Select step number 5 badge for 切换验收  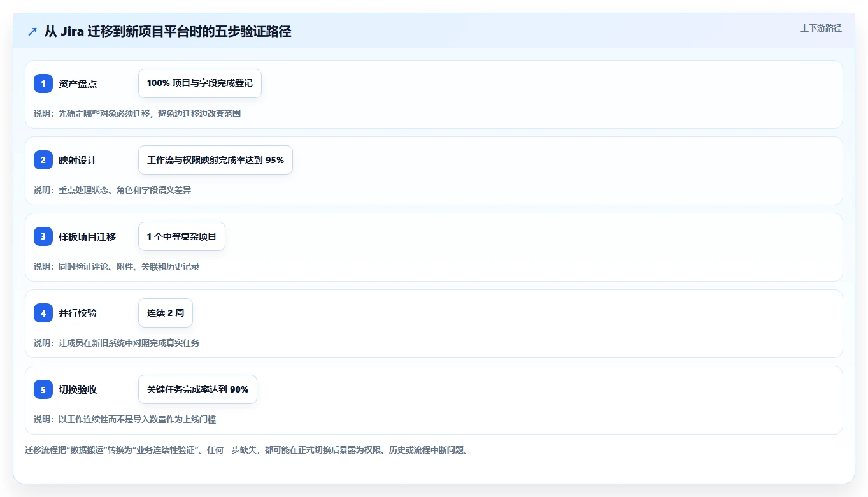[x=43, y=389]
